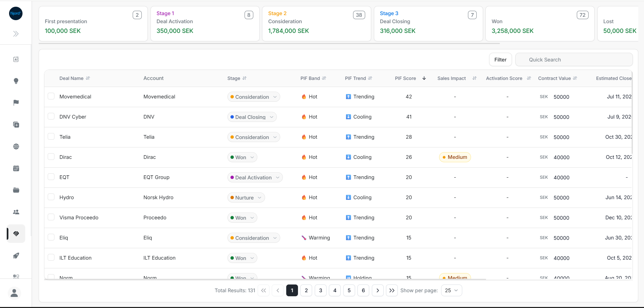Click the stacked plus sidebar icon
This screenshot has width=644, height=308.
click(16, 125)
